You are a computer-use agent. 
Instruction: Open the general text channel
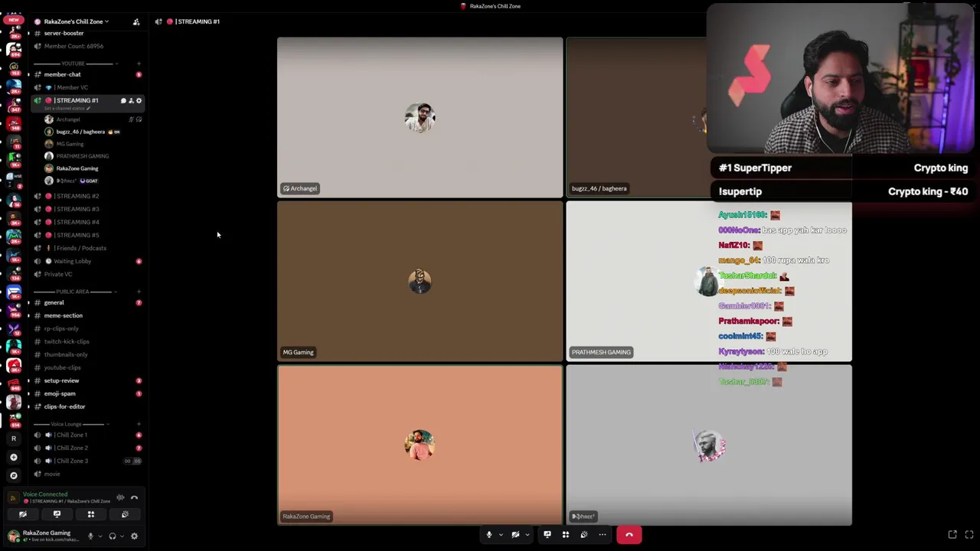tap(54, 302)
